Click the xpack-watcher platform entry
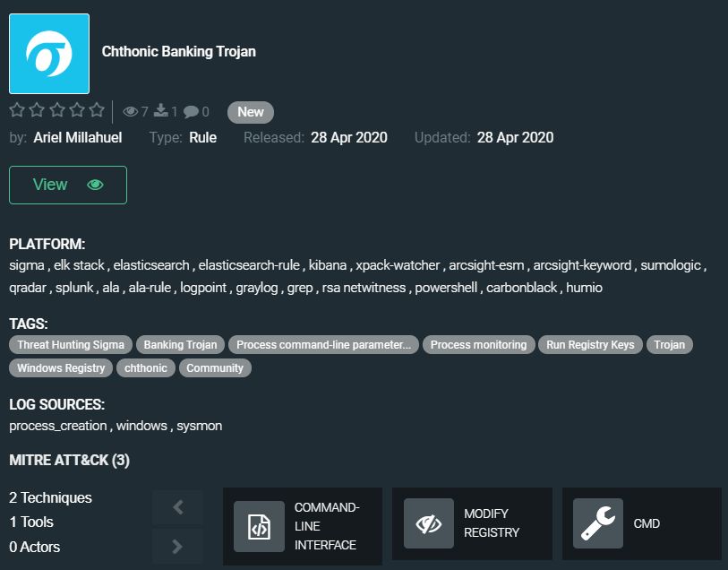Viewport: 728px width, 570px height. (x=398, y=265)
